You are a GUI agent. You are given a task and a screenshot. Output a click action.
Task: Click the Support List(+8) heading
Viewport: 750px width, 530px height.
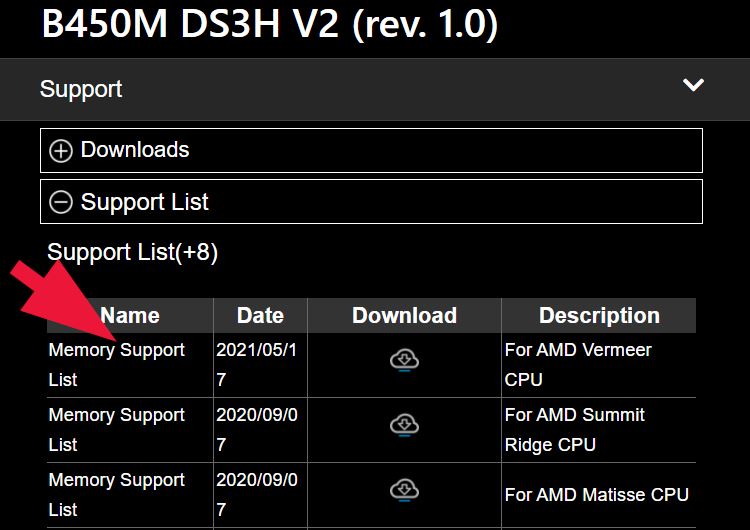click(133, 252)
